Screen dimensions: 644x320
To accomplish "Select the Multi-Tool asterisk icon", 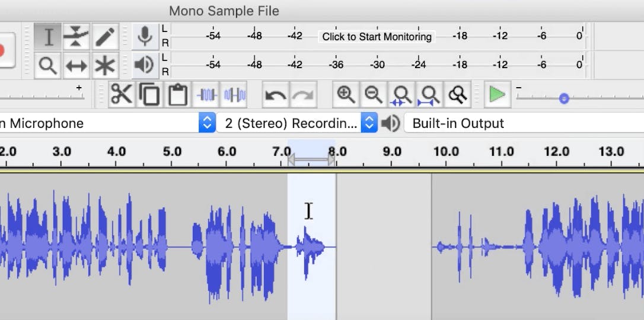I will (x=105, y=66).
